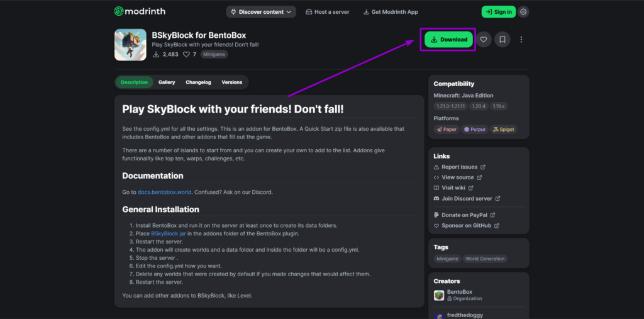Open the settings gear icon
The image size is (644, 319).
[523, 11]
